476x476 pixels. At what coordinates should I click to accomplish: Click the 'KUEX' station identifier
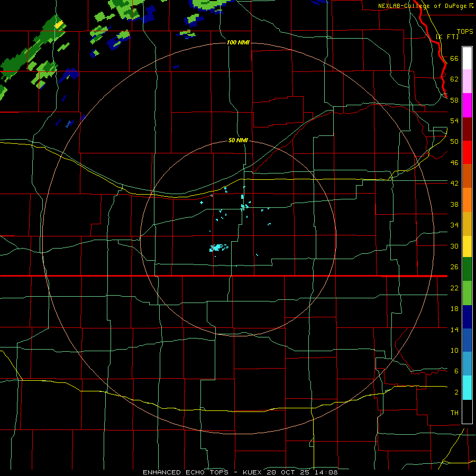(252, 472)
